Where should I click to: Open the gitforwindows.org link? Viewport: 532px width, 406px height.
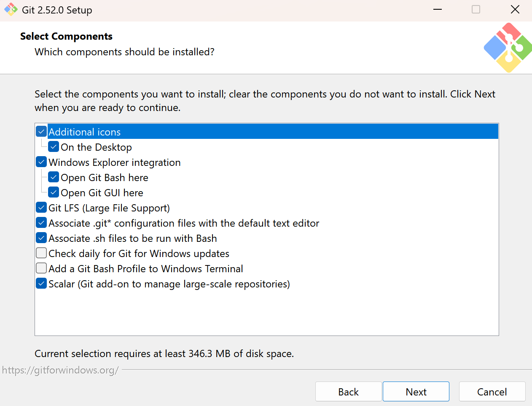[60, 370]
